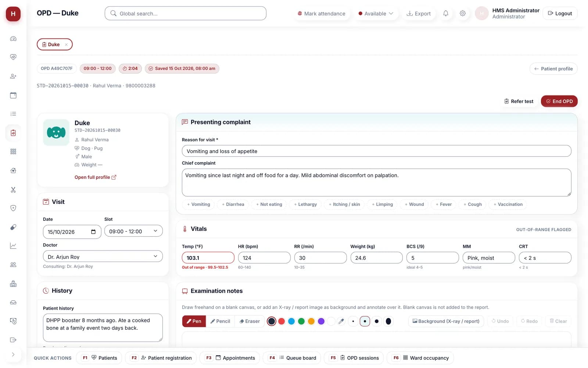The width and height of the screenshot is (588, 368).
Task: Select the smallest brush size dot
Action: click(353, 321)
